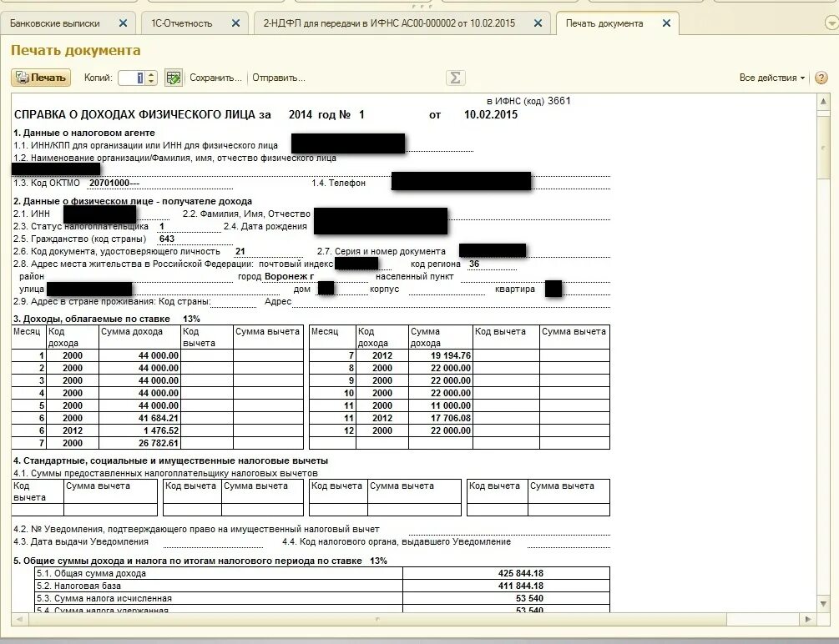Click heading 1. Данные о налоговом агенте
The image size is (839, 644).
point(84,133)
